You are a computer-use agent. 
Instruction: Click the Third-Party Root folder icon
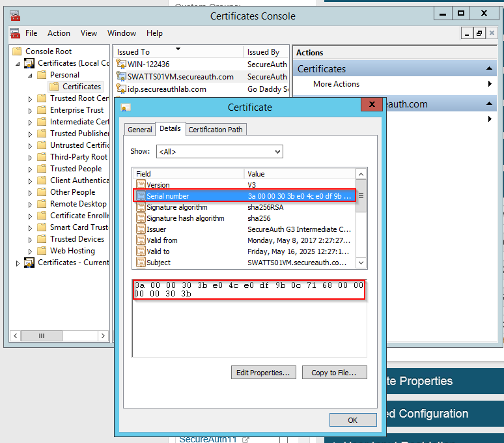[x=42, y=157]
